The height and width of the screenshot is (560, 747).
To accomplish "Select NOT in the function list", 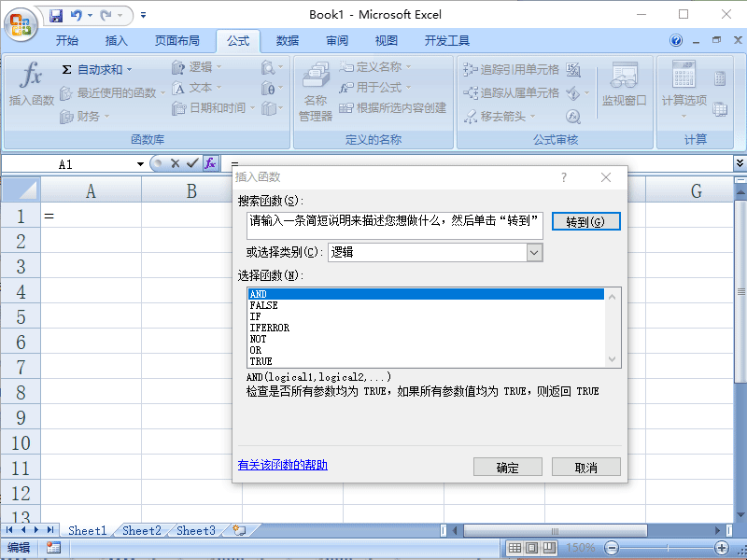I will (426, 339).
